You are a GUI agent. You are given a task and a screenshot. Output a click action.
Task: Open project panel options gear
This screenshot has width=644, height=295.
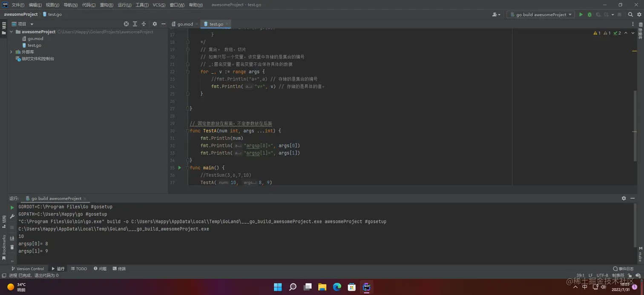[x=155, y=24]
